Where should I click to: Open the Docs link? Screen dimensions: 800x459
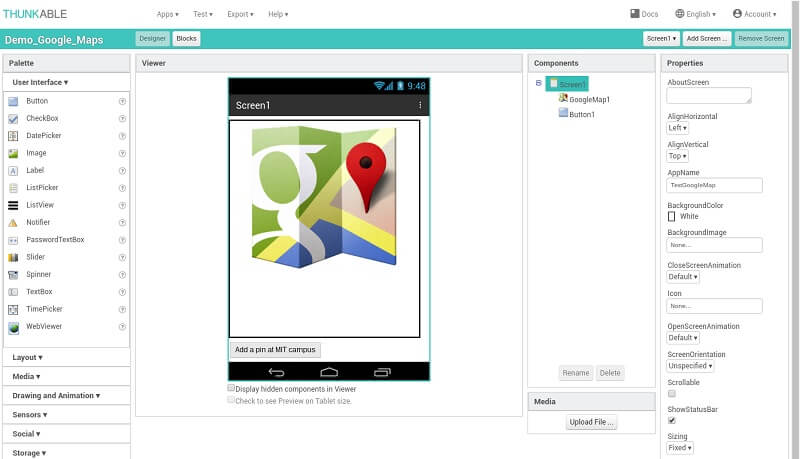(644, 14)
